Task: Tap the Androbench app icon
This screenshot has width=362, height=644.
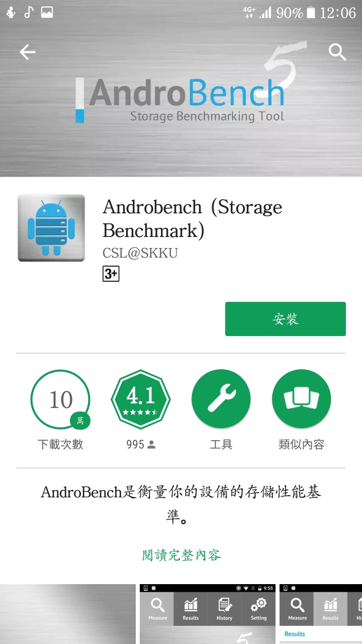Action: click(51, 228)
